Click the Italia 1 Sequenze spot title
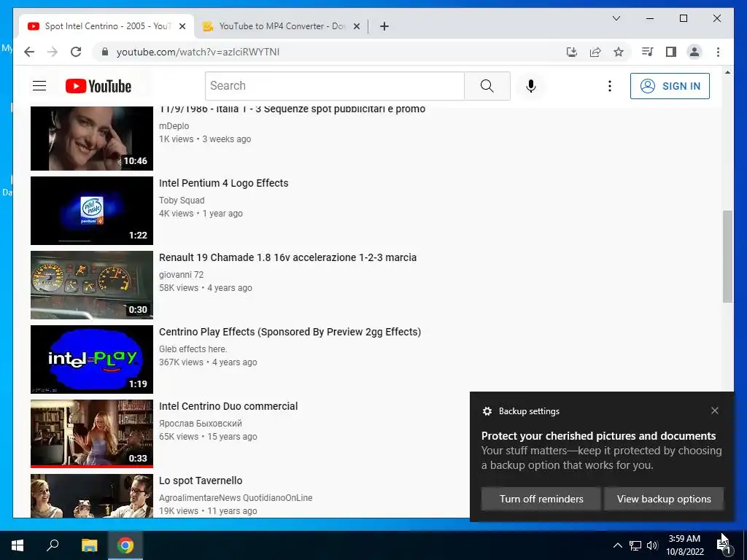The image size is (747, 560). pos(292,109)
